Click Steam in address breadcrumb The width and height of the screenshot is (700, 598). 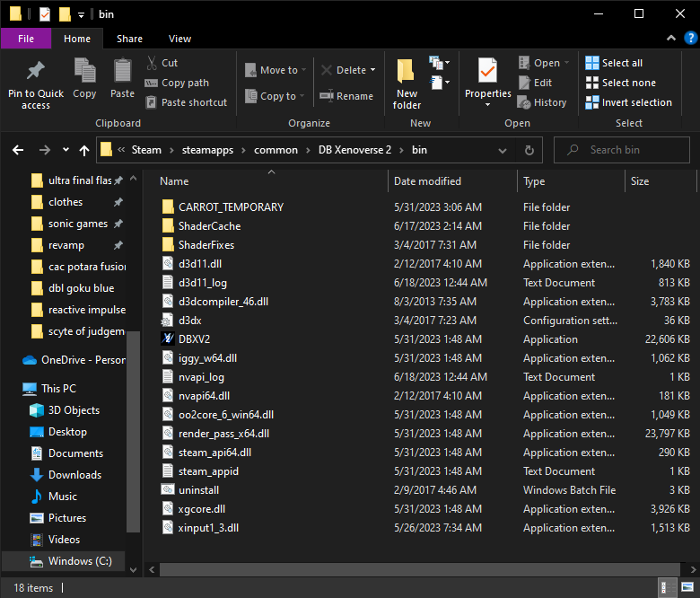pyautogui.click(x=146, y=150)
